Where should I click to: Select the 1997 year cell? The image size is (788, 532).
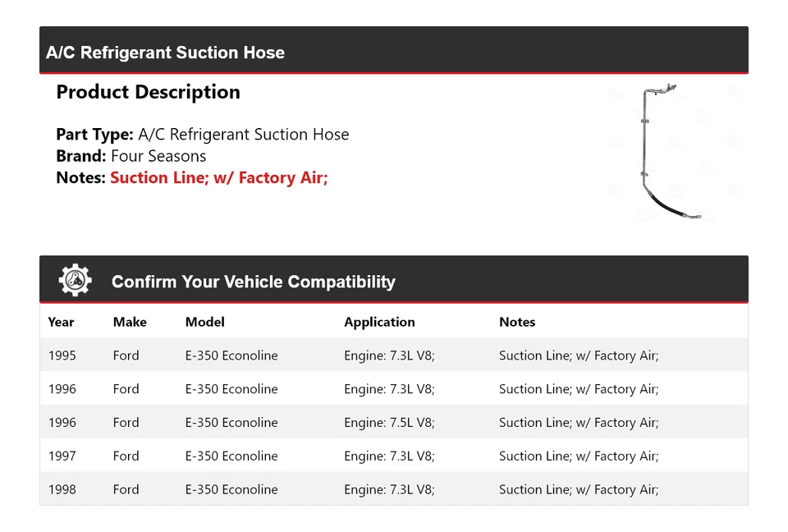coord(62,456)
